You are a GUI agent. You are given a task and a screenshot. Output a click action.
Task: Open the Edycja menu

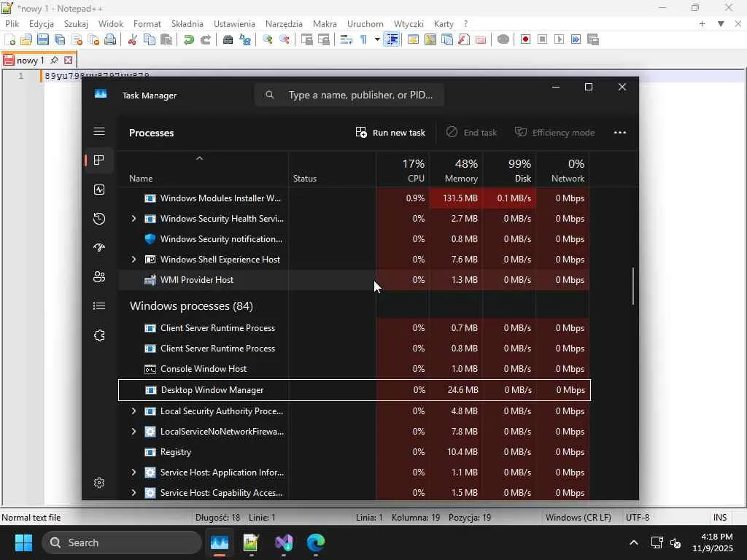tap(41, 24)
